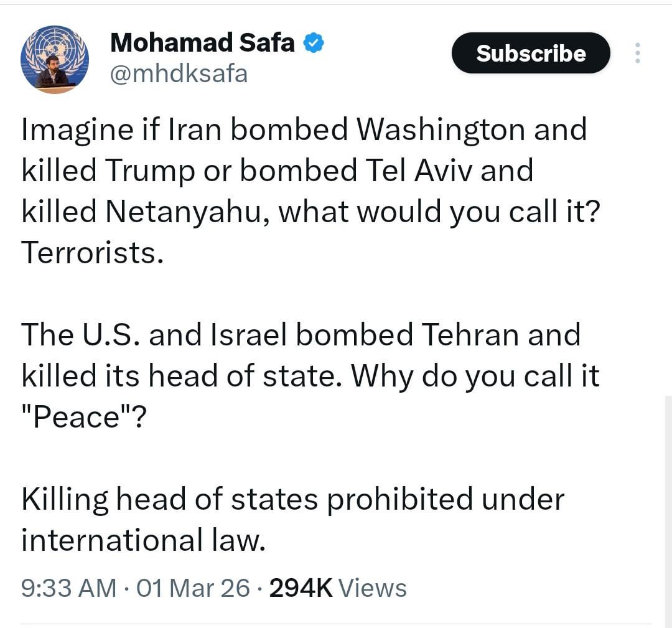Click the text line starting "Imagine if Iran"
This screenshot has height=628, width=672.
coord(304,129)
